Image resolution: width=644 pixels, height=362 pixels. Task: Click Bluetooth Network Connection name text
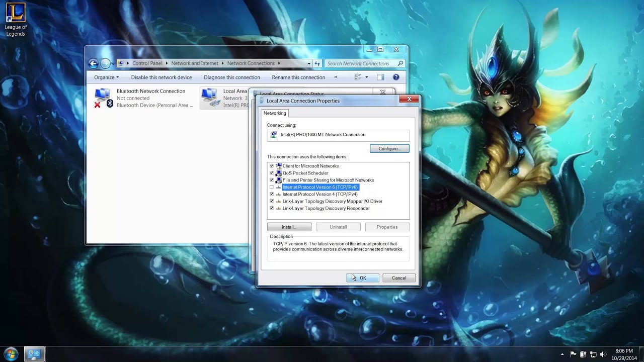click(x=151, y=91)
